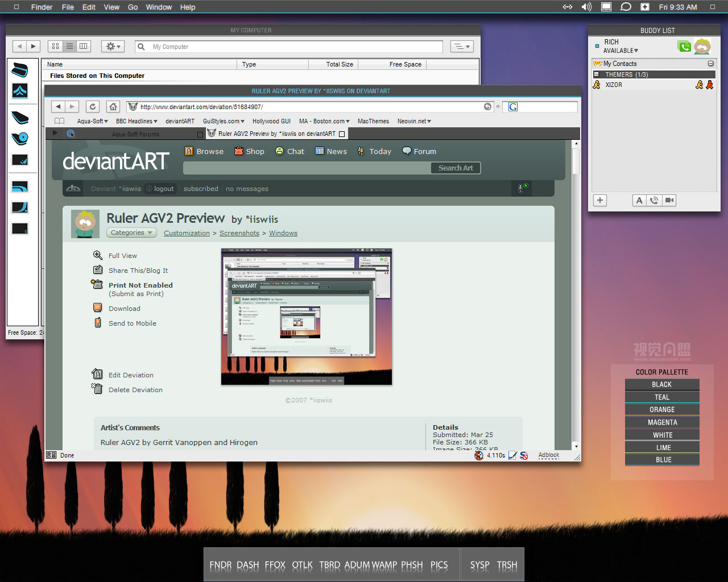
Task: Open the AVAILABLE status dropdown
Action: pos(621,51)
